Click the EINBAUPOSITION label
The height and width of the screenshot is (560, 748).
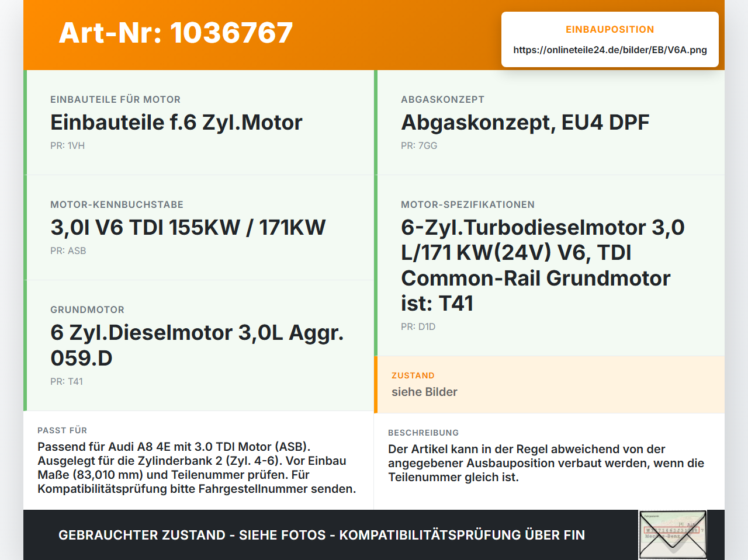coord(610,29)
